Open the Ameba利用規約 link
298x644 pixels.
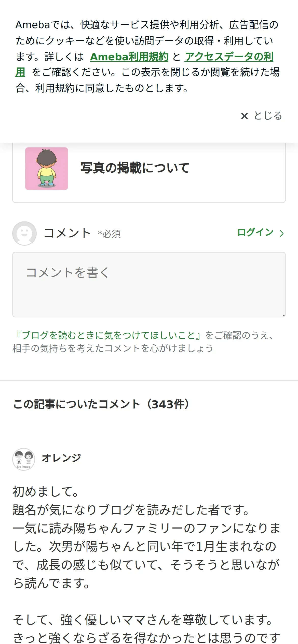click(129, 57)
